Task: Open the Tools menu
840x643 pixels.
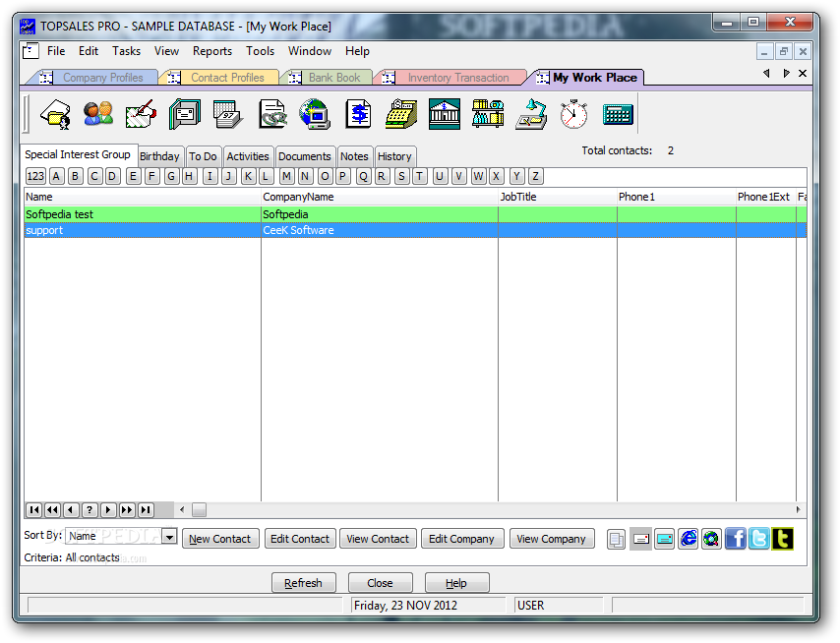Action: click(261, 51)
